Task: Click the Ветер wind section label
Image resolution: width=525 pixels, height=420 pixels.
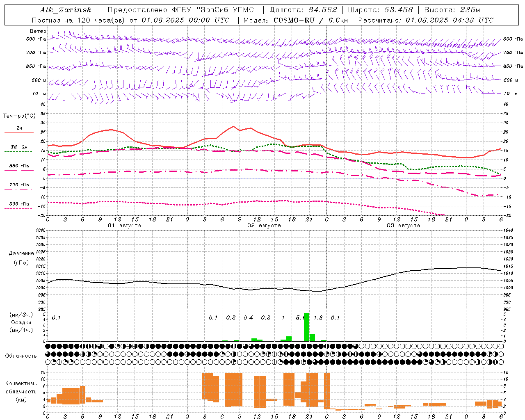Action: pyautogui.click(x=38, y=31)
